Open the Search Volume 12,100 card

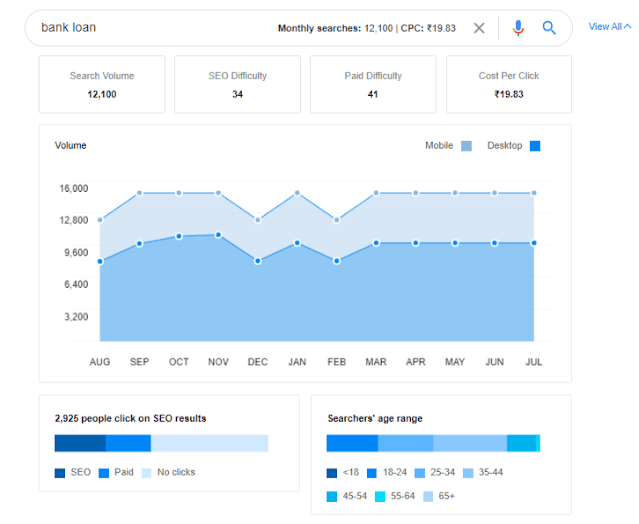click(x=102, y=84)
